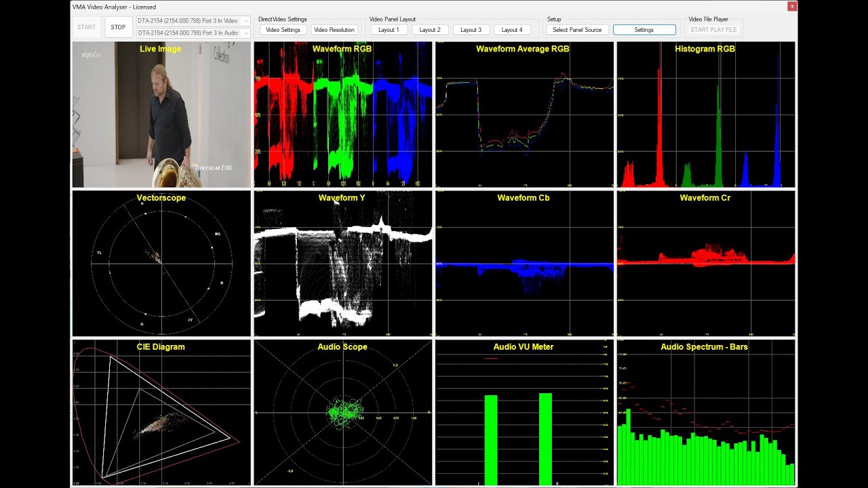Viewport: 868px width, 488px height.
Task: Click the disabled START button
Action: 87,27
